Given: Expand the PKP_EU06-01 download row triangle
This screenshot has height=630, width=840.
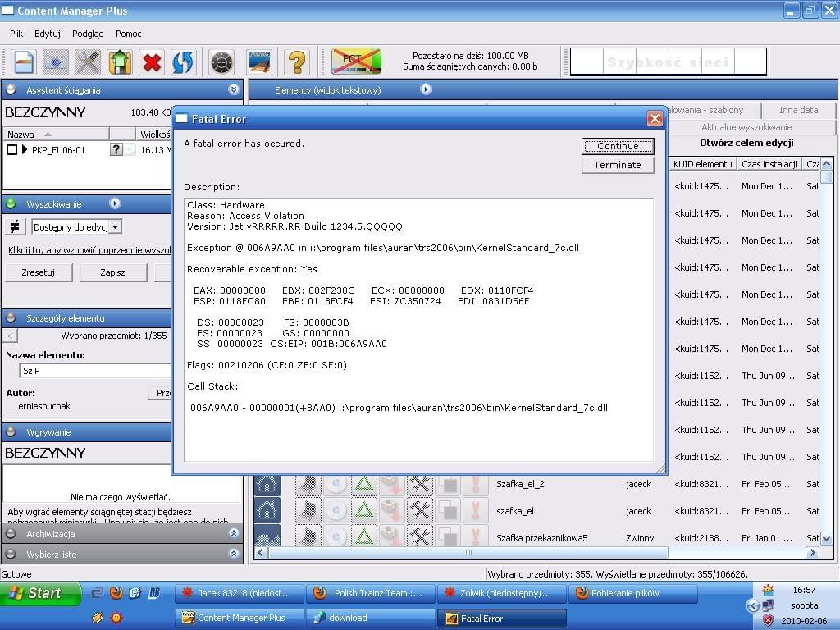Looking at the screenshot, I should point(25,149).
